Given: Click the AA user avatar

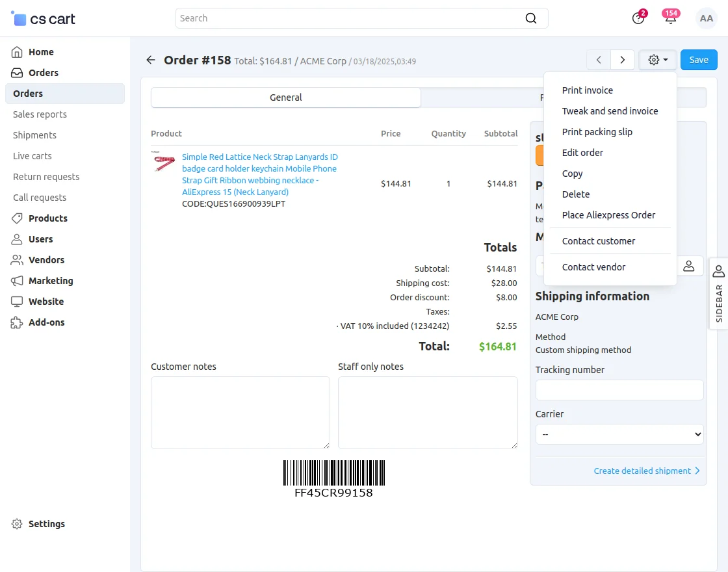Looking at the screenshot, I should pyautogui.click(x=706, y=18).
